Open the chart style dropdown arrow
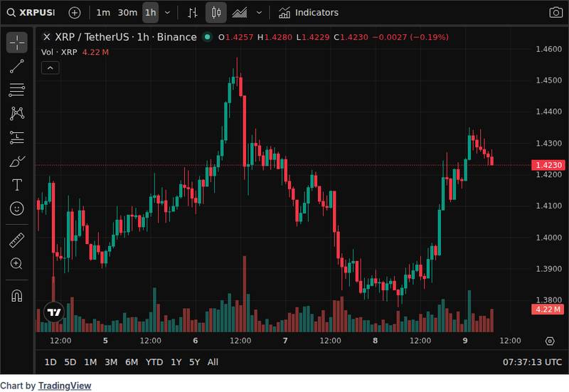569x392 pixels. click(259, 13)
